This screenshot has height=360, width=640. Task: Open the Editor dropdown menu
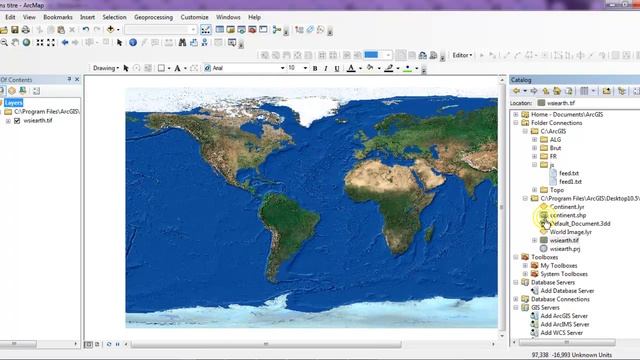click(462, 55)
